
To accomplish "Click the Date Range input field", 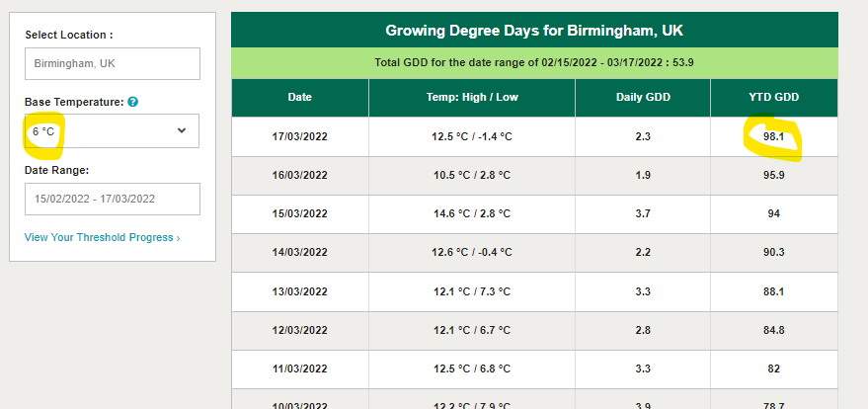I will click(112, 199).
